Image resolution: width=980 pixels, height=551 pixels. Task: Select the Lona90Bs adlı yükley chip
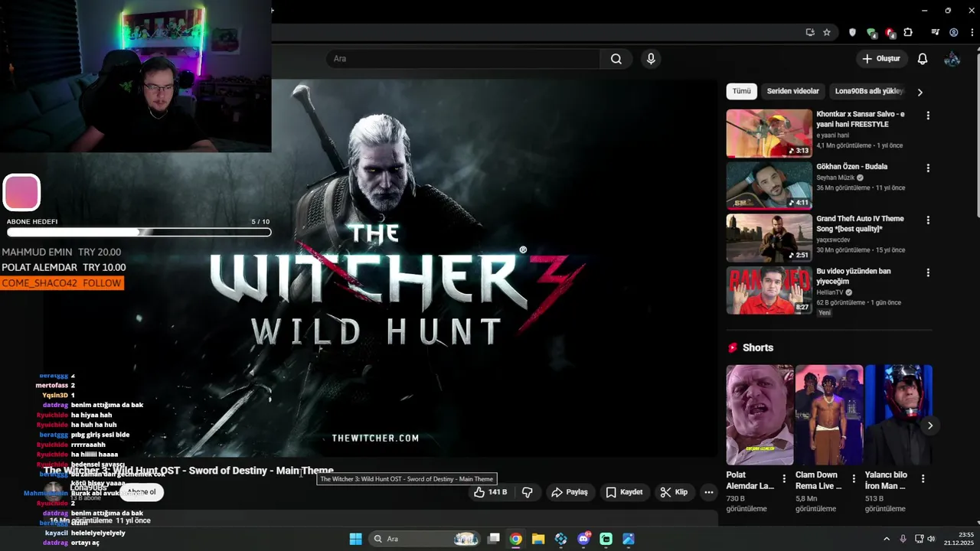pyautogui.click(x=870, y=91)
